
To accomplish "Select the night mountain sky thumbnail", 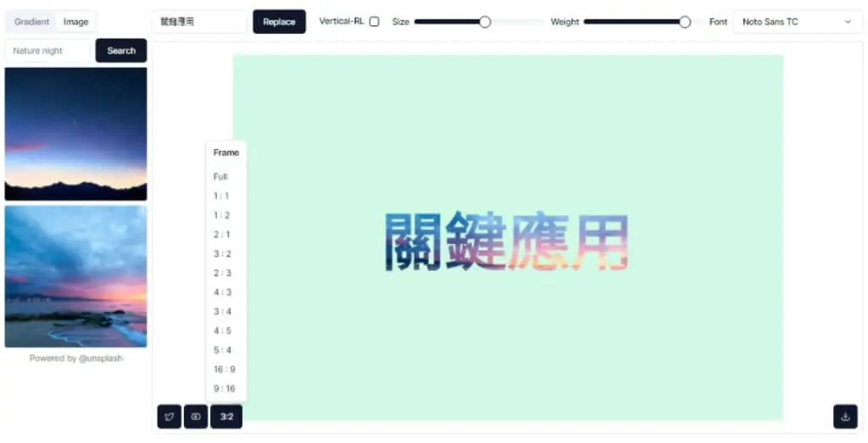I will tap(75, 134).
